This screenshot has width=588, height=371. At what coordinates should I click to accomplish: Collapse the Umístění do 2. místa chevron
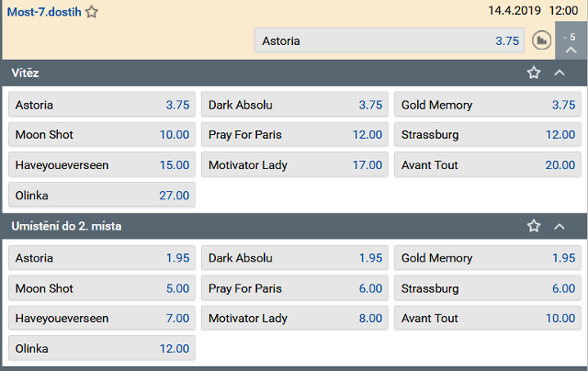(x=560, y=226)
